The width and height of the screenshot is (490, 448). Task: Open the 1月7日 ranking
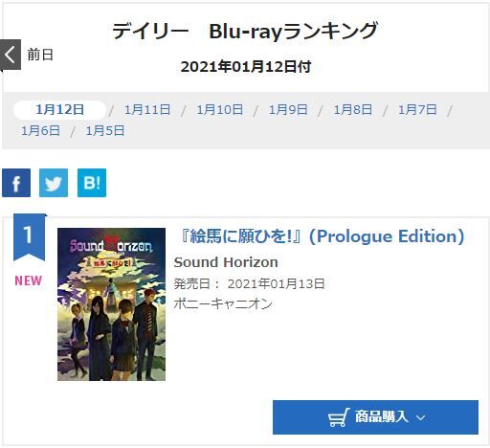417,110
